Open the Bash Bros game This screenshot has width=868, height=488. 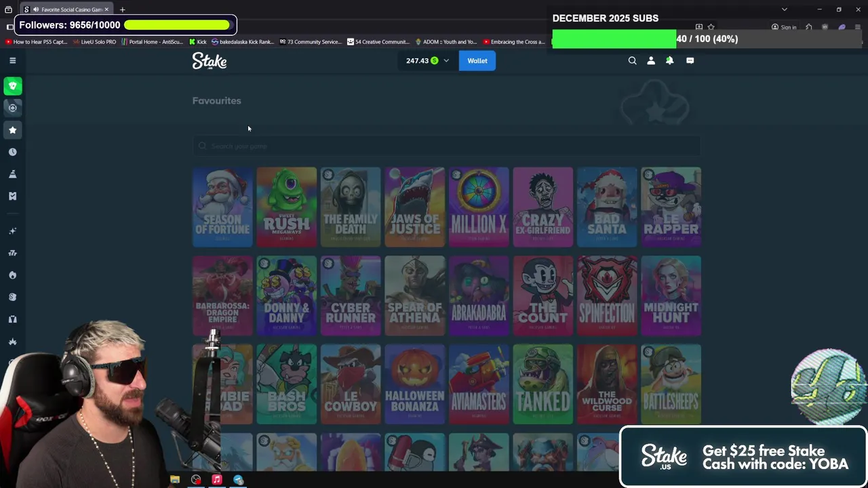click(286, 384)
